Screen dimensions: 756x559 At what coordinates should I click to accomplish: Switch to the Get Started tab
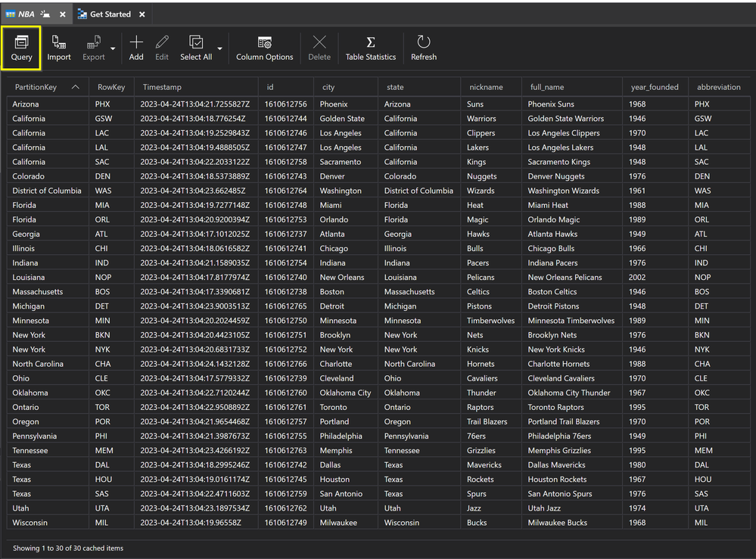(110, 14)
